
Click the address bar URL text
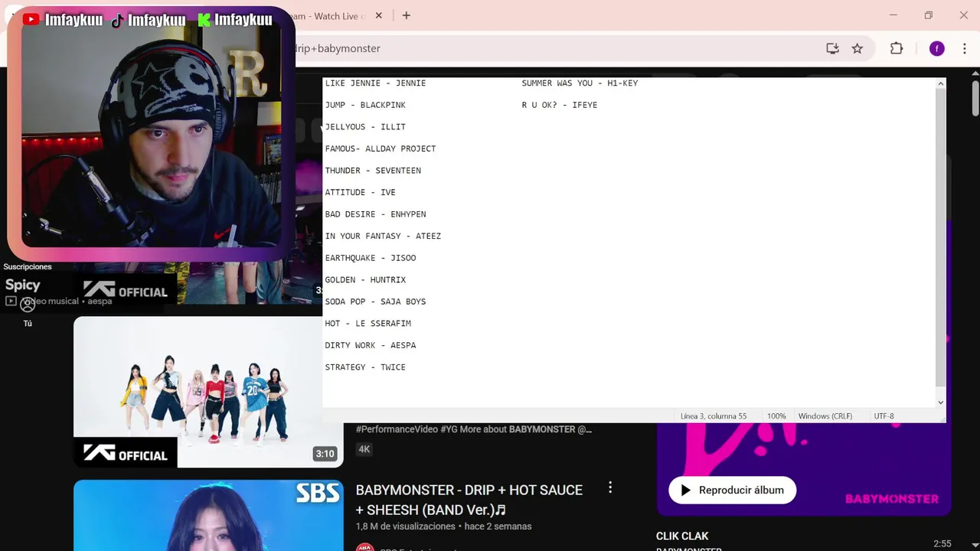338,48
